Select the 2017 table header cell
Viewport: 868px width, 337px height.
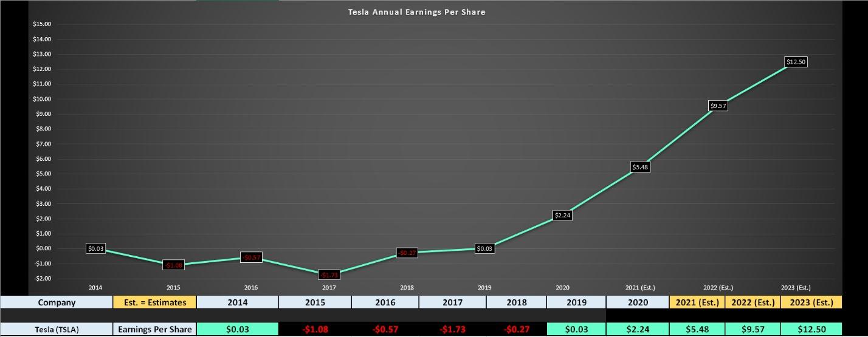click(453, 302)
